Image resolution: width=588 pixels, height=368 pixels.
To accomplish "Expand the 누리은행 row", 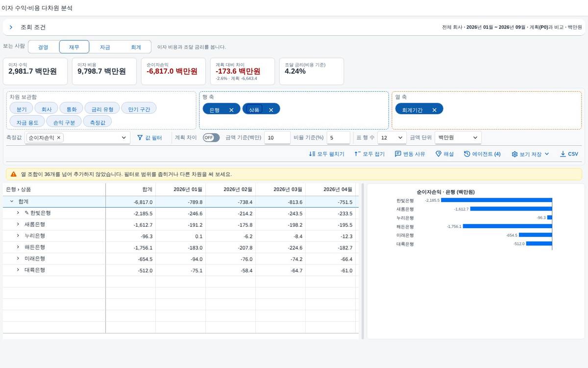I will 18,236.
